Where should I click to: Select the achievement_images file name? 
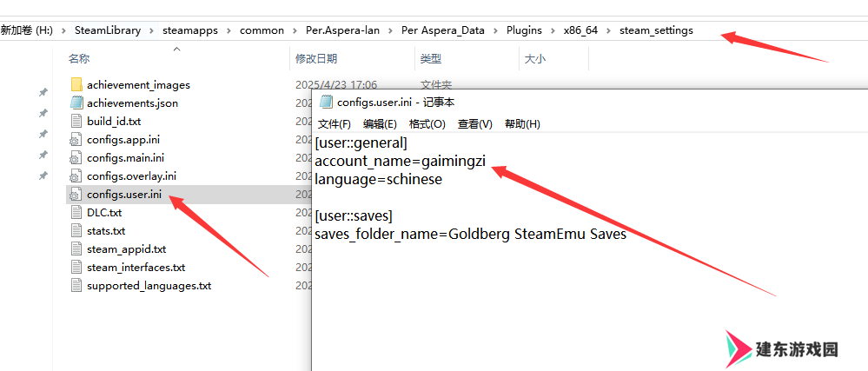tap(138, 85)
